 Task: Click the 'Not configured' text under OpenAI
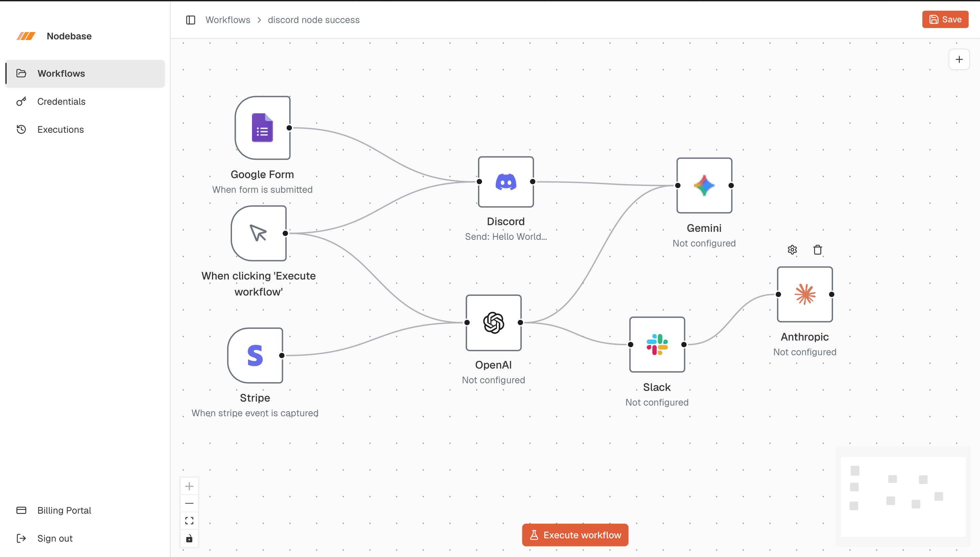(x=493, y=380)
